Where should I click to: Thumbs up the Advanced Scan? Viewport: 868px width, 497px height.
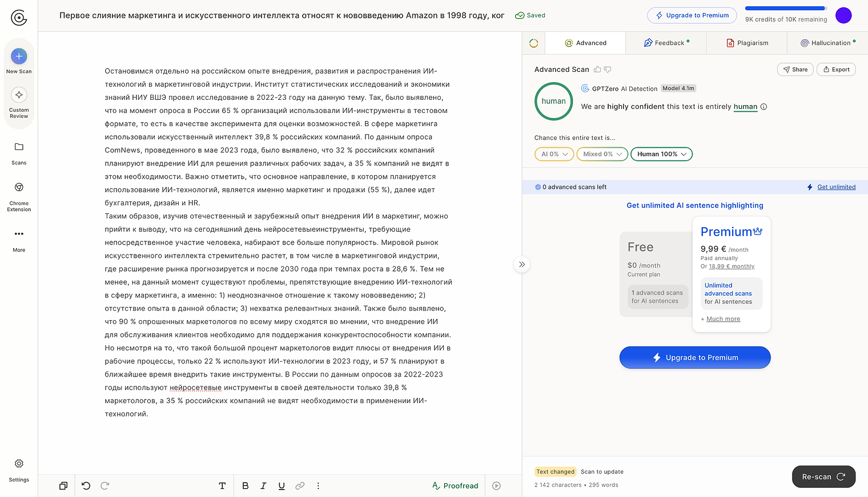(597, 70)
